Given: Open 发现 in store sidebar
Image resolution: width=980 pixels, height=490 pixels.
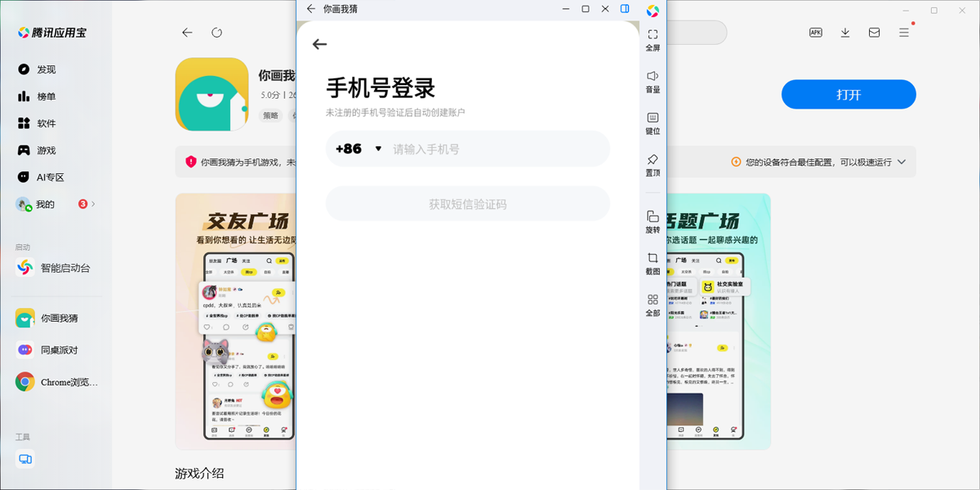Looking at the screenshot, I should pos(38,69).
